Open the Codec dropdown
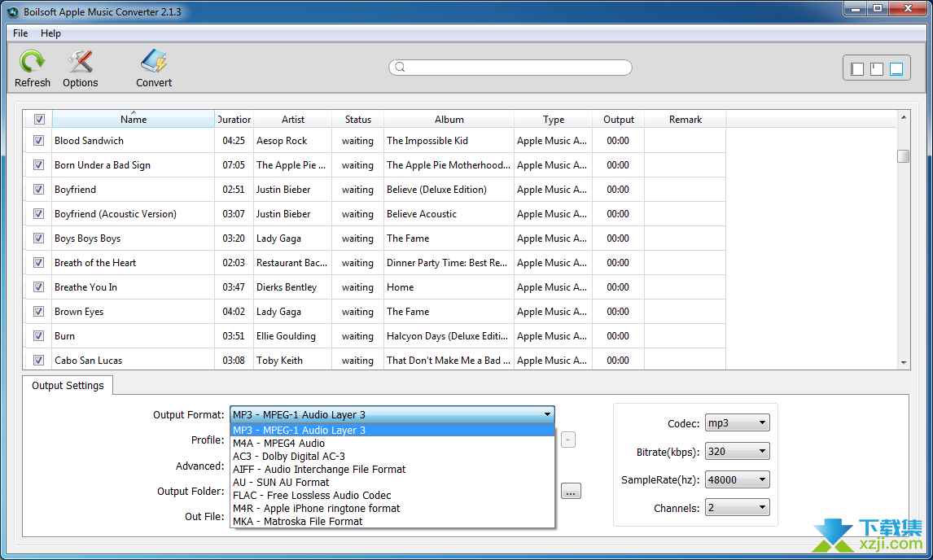 738,422
